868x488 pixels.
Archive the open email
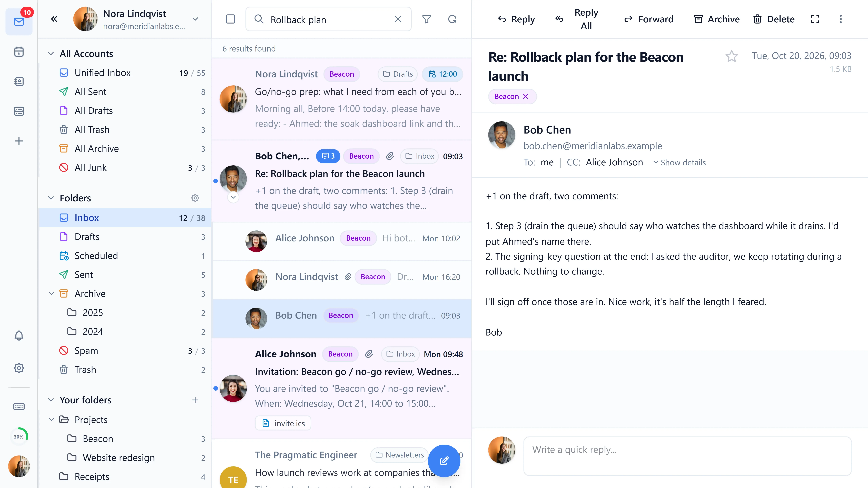[x=717, y=19]
